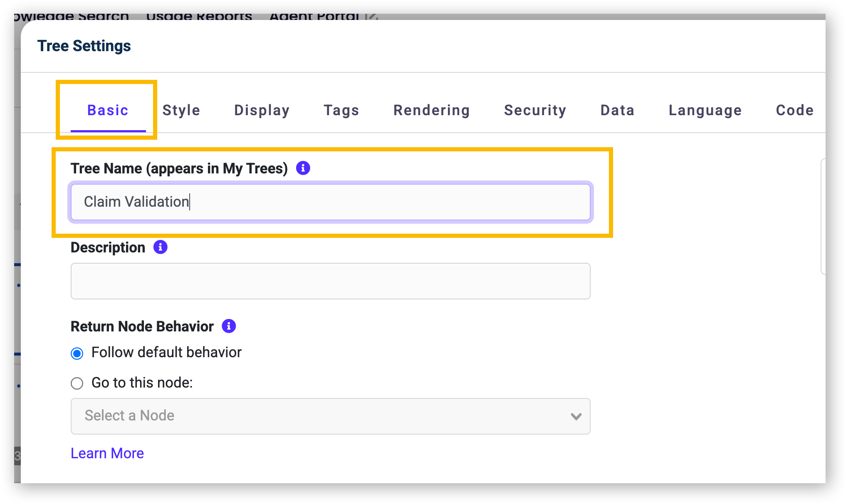Go to the Security tab
This screenshot has height=504, width=846.
coord(535,110)
